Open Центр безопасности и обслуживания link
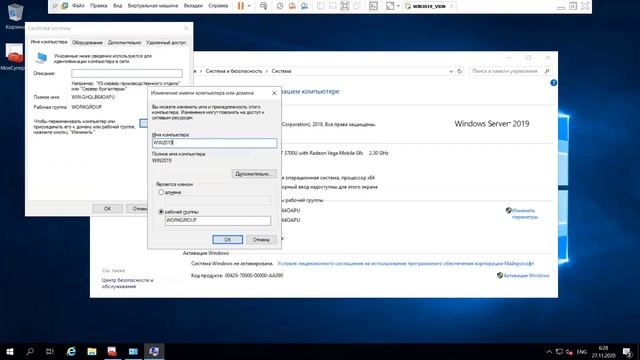The image size is (640, 360). (127, 283)
